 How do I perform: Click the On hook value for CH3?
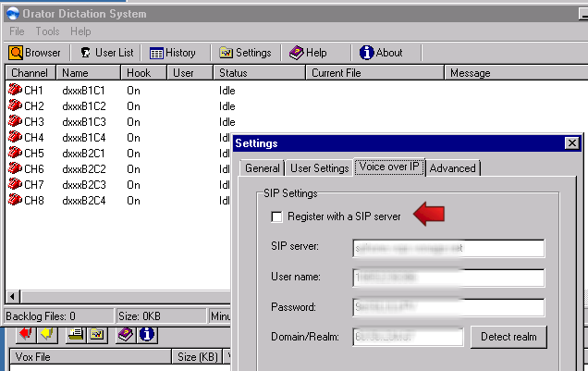point(133,122)
